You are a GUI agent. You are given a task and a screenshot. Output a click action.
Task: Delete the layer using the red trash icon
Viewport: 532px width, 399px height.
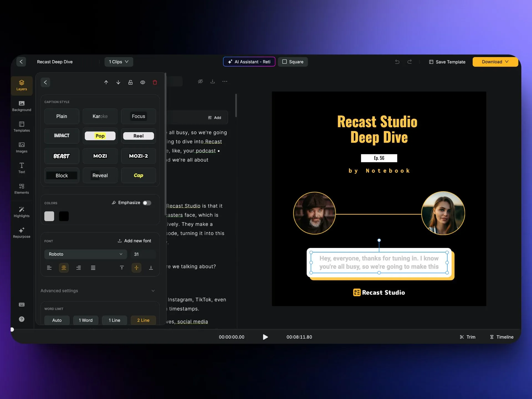pyautogui.click(x=155, y=82)
